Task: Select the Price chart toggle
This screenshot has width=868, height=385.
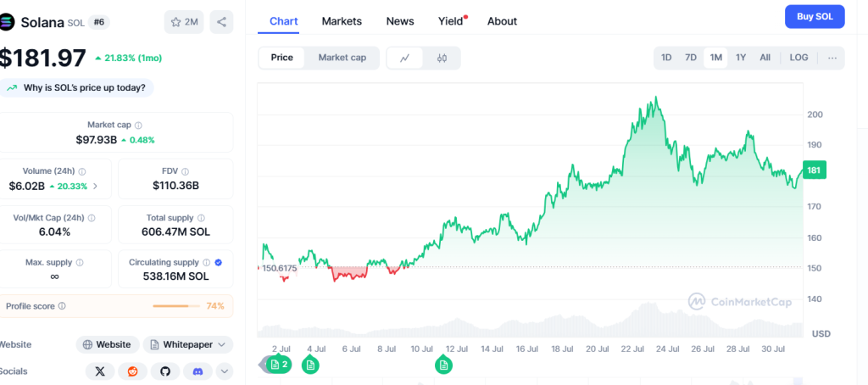Action: 281,58
